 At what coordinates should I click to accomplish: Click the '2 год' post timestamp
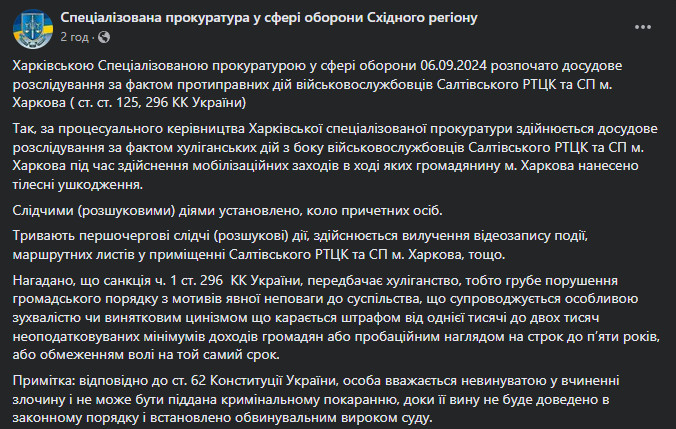(75, 37)
